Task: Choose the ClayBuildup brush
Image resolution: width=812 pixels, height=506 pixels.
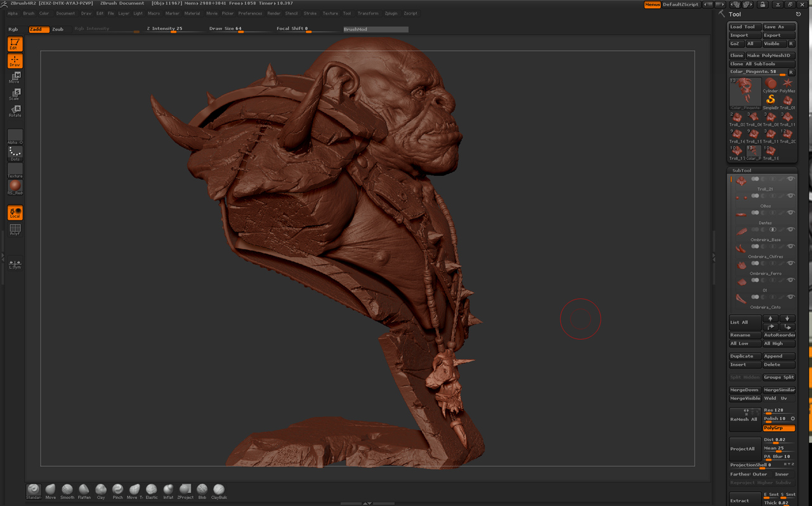Action: (219, 491)
